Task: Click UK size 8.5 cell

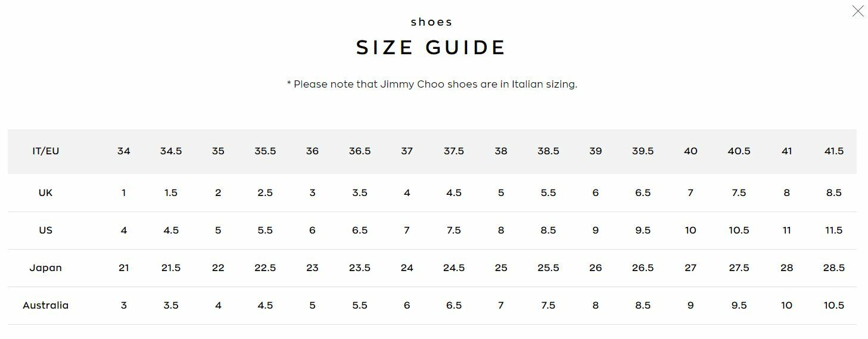Action: [x=833, y=193]
